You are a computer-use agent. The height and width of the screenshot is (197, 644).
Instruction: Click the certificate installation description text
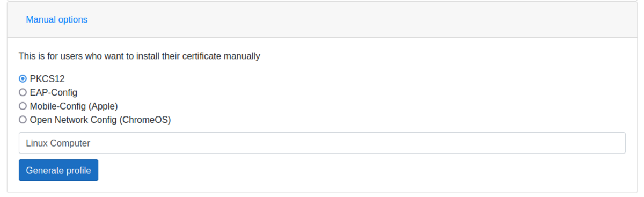pyautogui.click(x=140, y=56)
